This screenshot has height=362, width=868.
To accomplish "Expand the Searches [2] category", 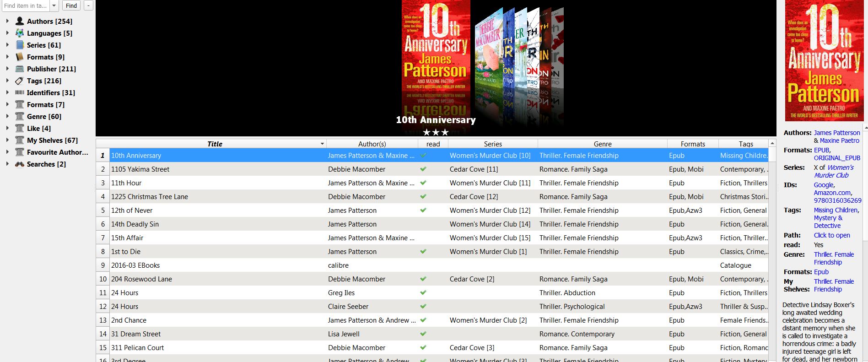I will tap(7, 164).
